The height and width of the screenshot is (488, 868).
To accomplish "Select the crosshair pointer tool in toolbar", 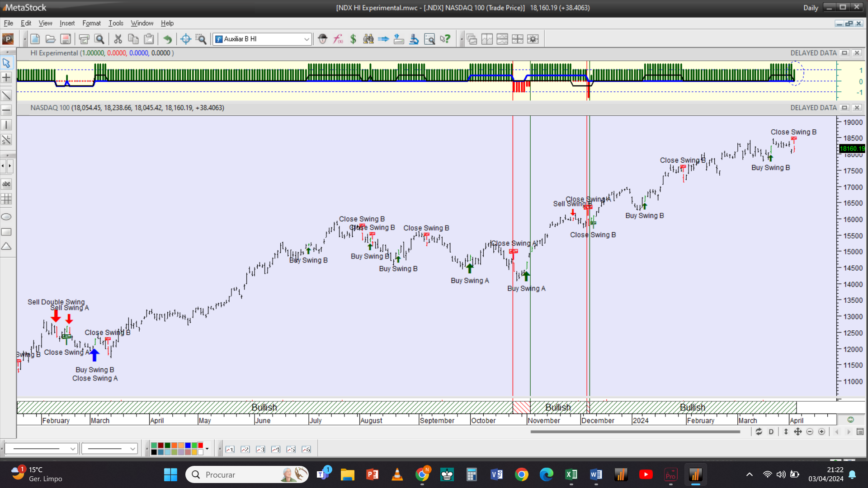I will 185,39.
